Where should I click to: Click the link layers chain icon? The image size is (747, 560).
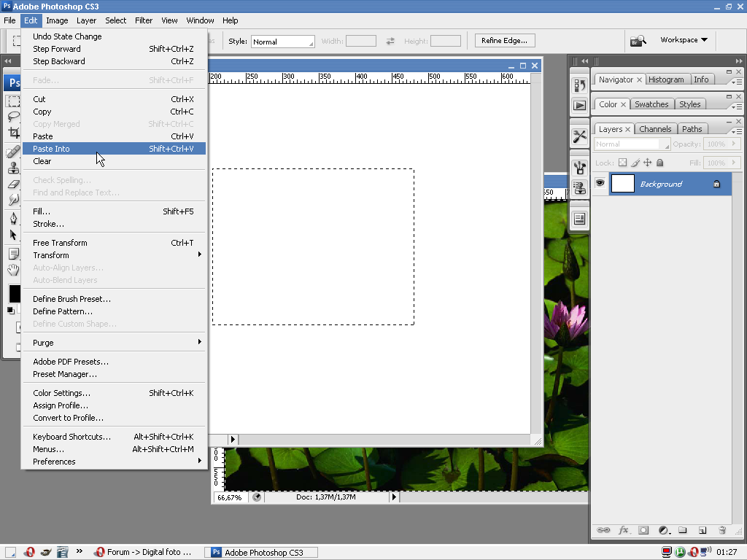click(603, 530)
